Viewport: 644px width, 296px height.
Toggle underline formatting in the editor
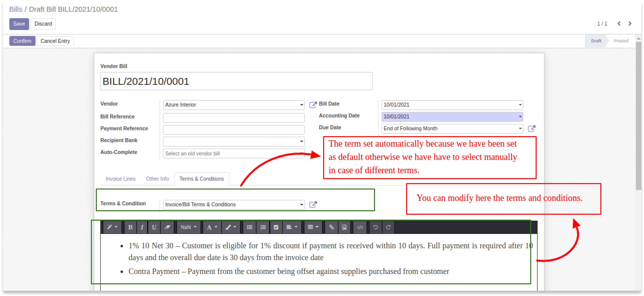click(x=154, y=227)
